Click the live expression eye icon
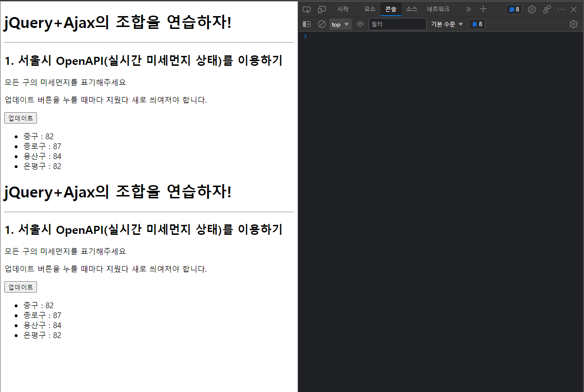Screen dimensions: 584x392 tap(360, 24)
